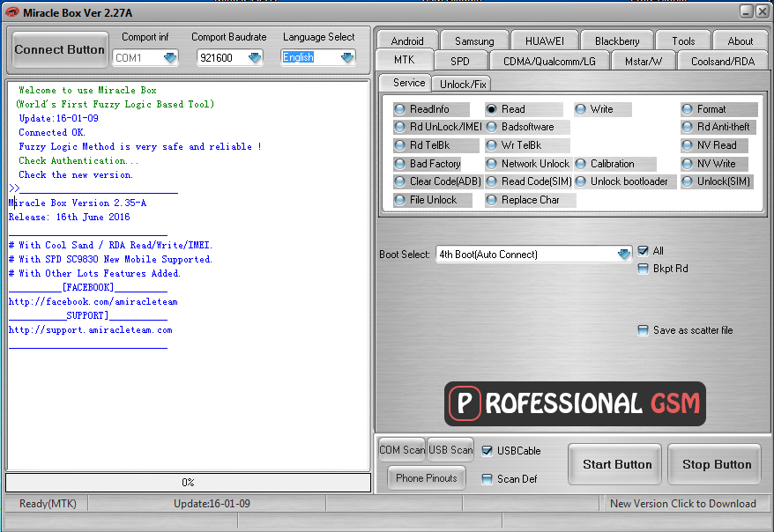This screenshot has height=532, width=774.
Task: Expand the Boot Select 4th Boot dropdown
Action: click(624, 255)
